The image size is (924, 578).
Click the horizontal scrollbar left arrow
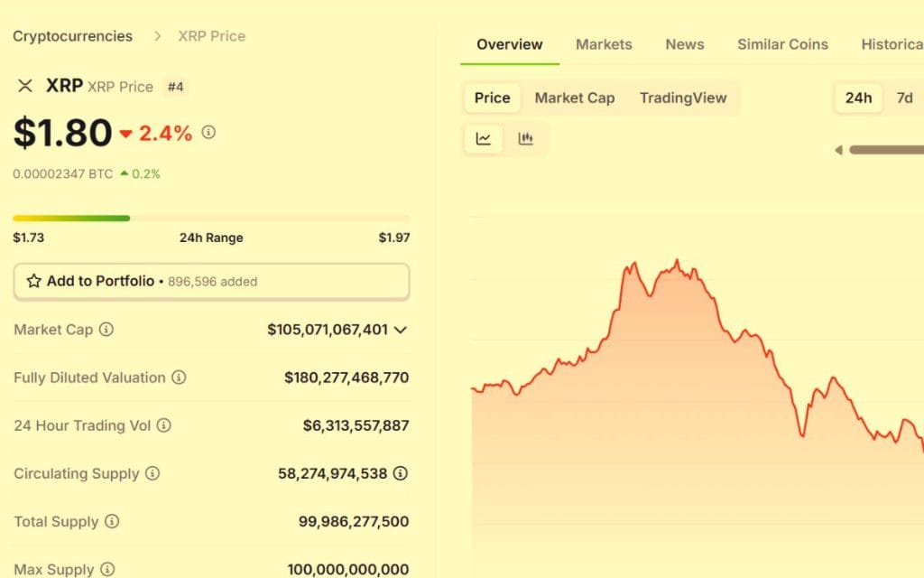pyautogui.click(x=838, y=150)
